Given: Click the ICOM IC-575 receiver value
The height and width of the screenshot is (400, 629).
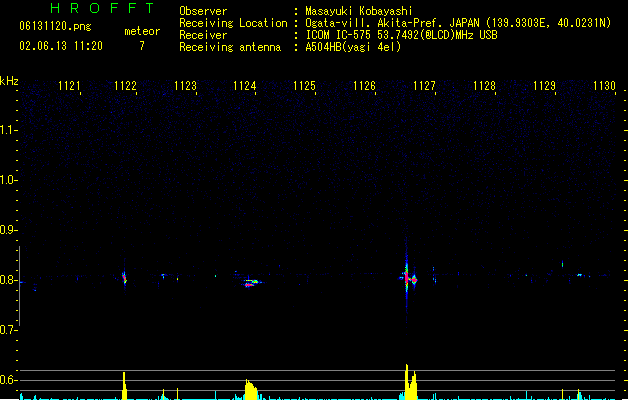Looking at the screenshot, I should tap(401, 35).
